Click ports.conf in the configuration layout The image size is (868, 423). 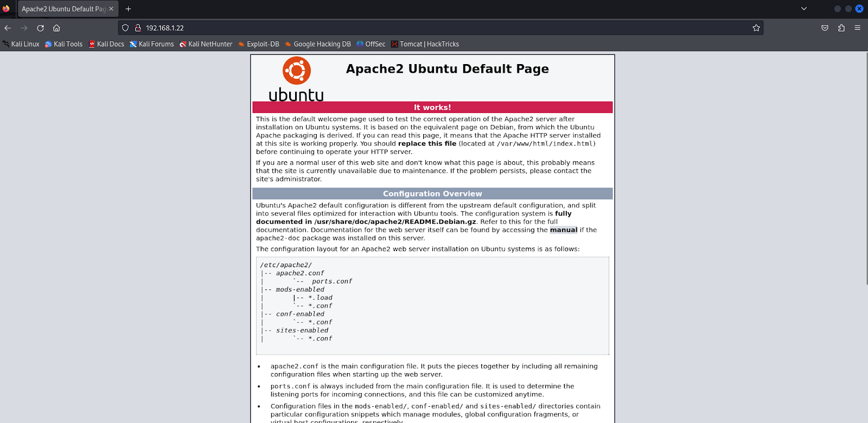[332, 281]
